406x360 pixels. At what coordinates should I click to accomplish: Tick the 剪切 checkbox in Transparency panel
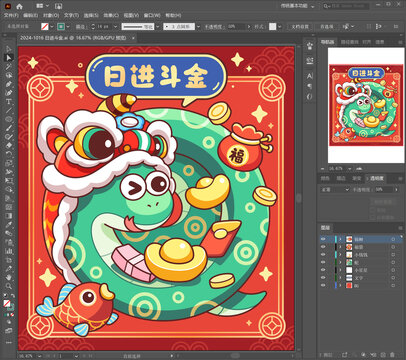tap(373, 210)
